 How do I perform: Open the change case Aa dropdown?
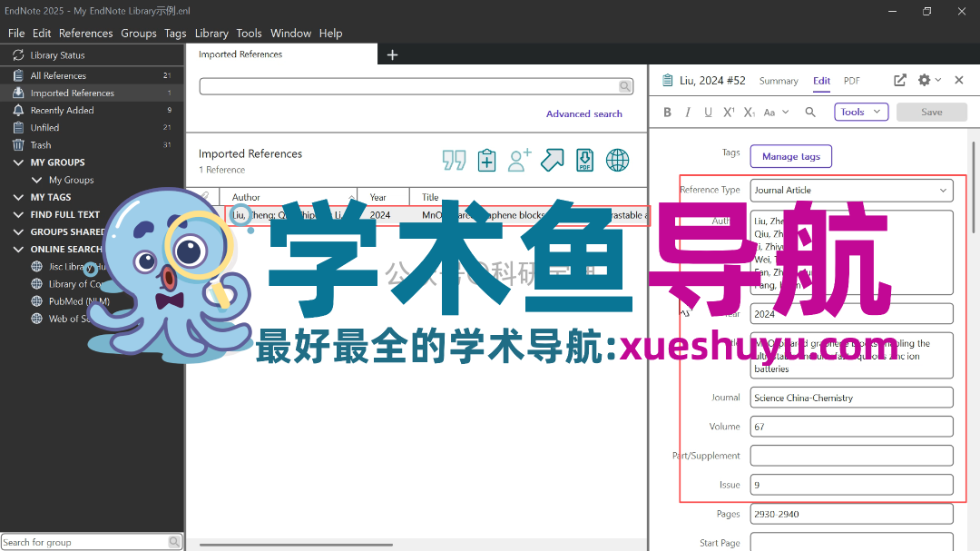tap(776, 112)
